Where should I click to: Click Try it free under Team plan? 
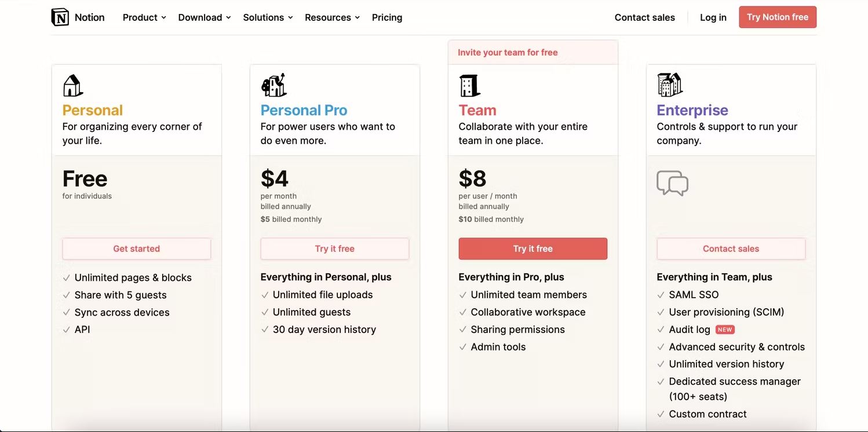click(x=533, y=248)
